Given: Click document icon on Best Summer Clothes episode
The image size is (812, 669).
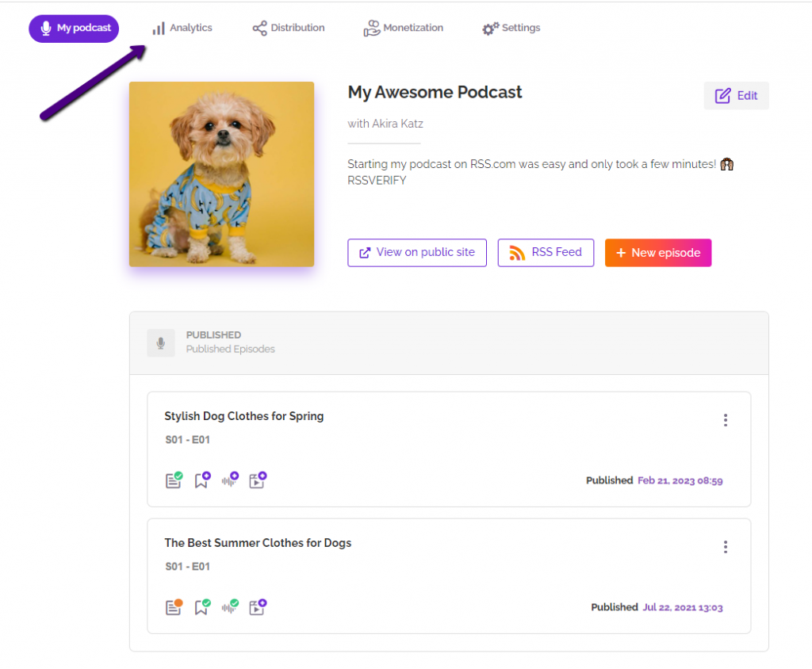Looking at the screenshot, I should [x=174, y=607].
